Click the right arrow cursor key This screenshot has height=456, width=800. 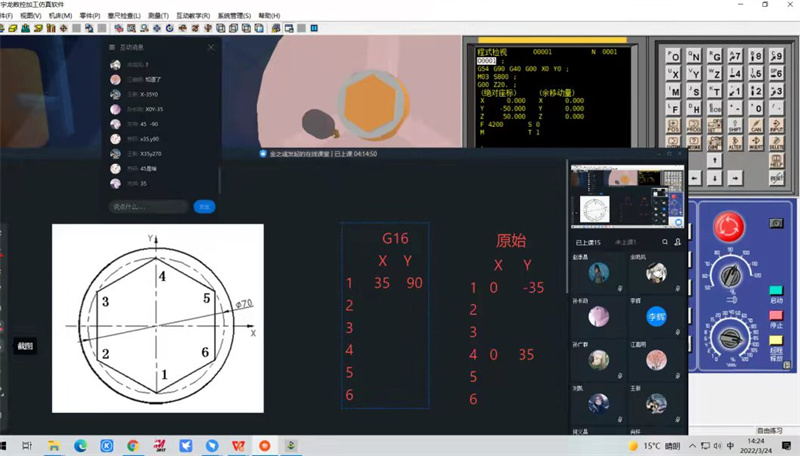click(735, 177)
